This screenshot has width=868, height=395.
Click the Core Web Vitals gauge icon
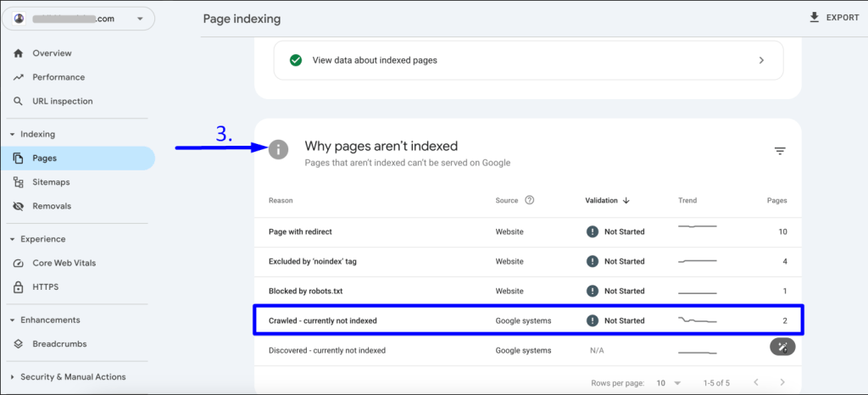(x=19, y=264)
